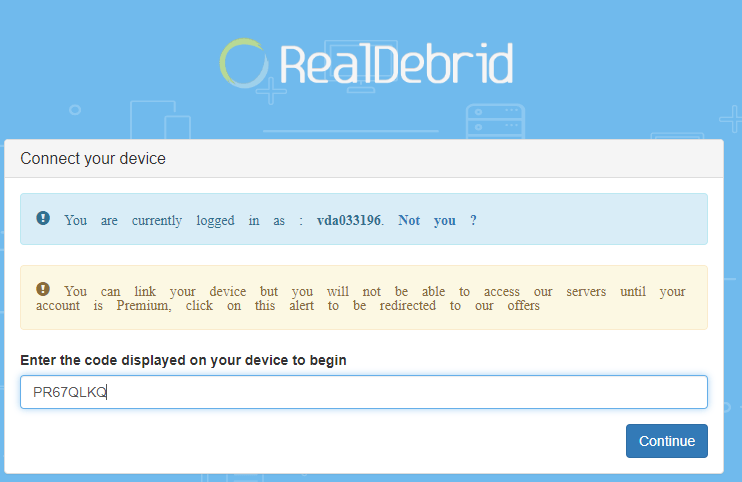
Task: Click the blue Continue button
Action: (x=666, y=441)
